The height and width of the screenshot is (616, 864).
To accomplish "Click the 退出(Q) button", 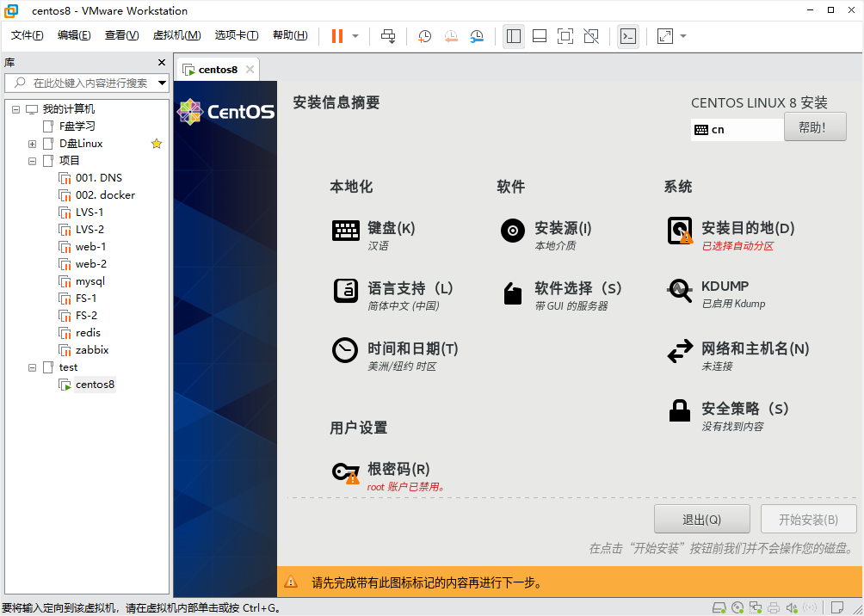I will [702, 520].
